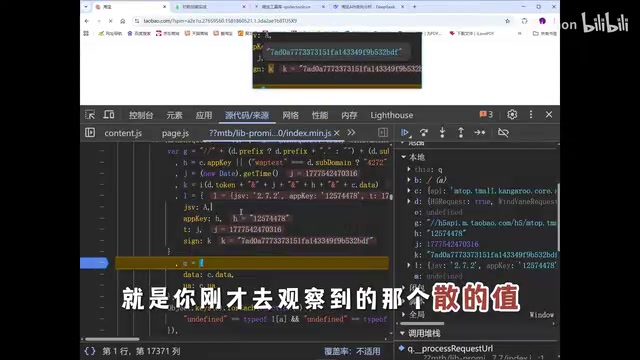Toggle the file navigator sidebar icon
640x360 pixels.
click(90, 133)
